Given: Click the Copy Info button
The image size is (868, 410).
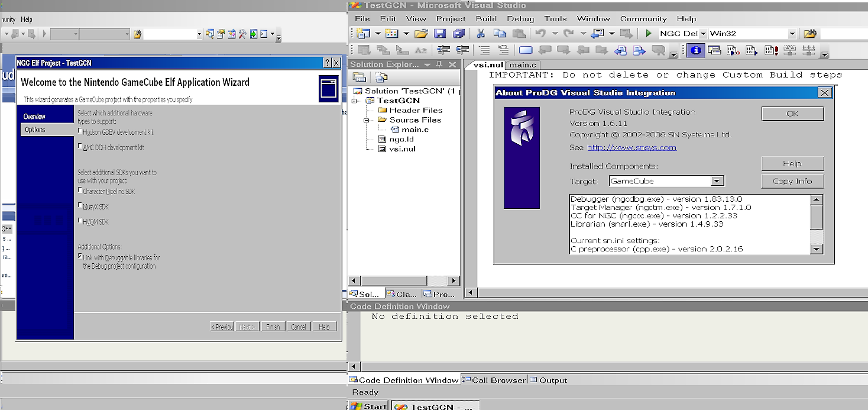Looking at the screenshot, I should tap(792, 181).
